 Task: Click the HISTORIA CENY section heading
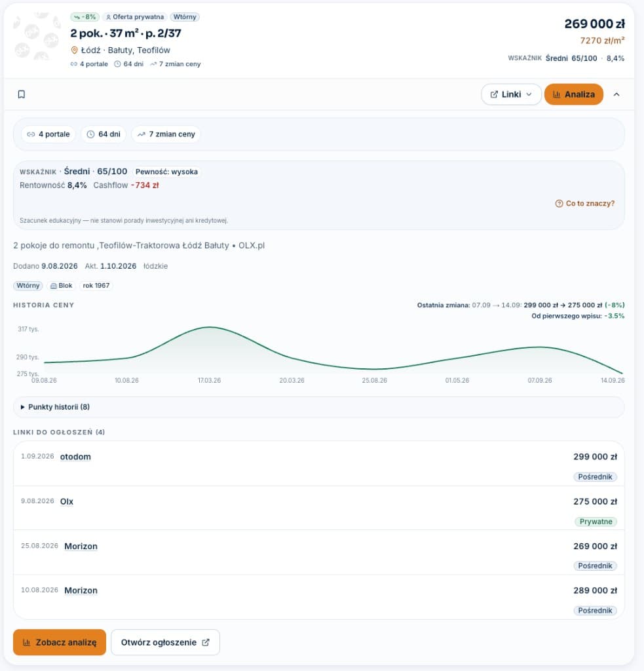pos(44,305)
